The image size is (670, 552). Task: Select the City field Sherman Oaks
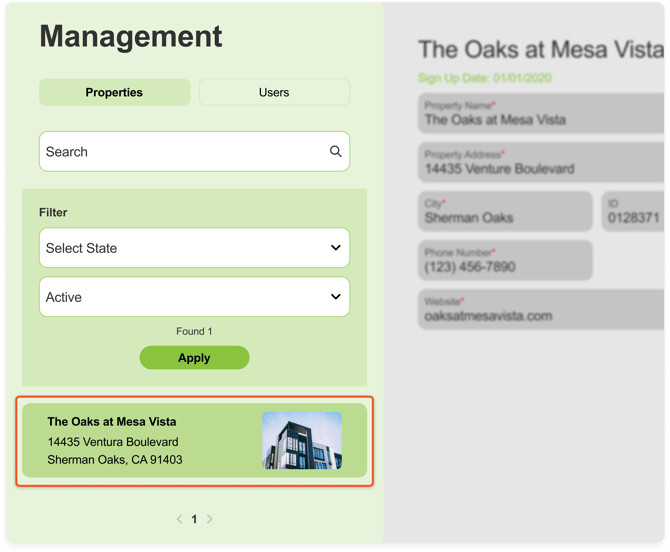click(505, 212)
